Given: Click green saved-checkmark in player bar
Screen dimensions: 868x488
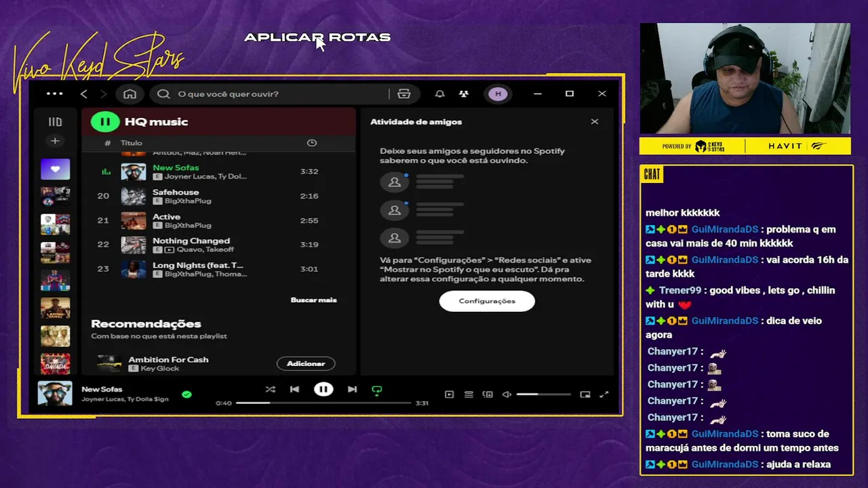Looking at the screenshot, I should [x=186, y=394].
